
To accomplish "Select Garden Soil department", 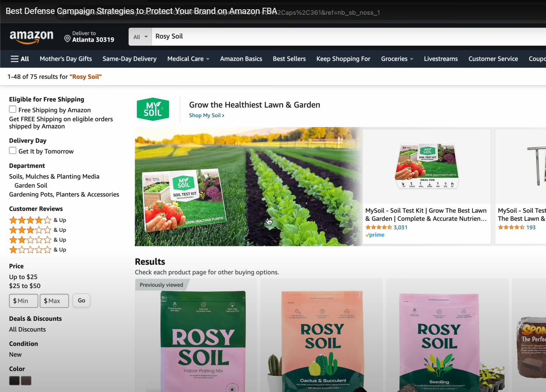I will (x=31, y=186).
